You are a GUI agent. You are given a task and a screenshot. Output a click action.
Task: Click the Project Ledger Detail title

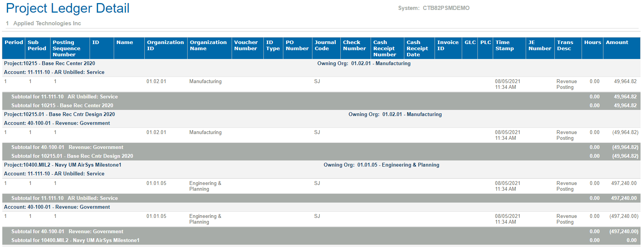click(x=68, y=8)
